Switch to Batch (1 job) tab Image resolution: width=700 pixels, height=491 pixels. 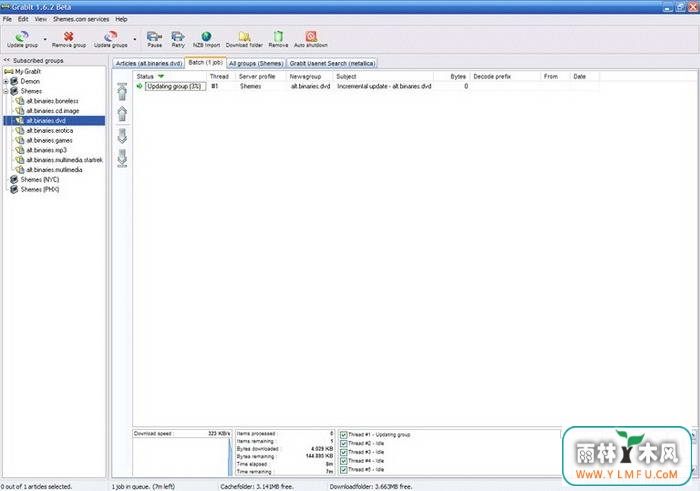pyautogui.click(x=205, y=62)
